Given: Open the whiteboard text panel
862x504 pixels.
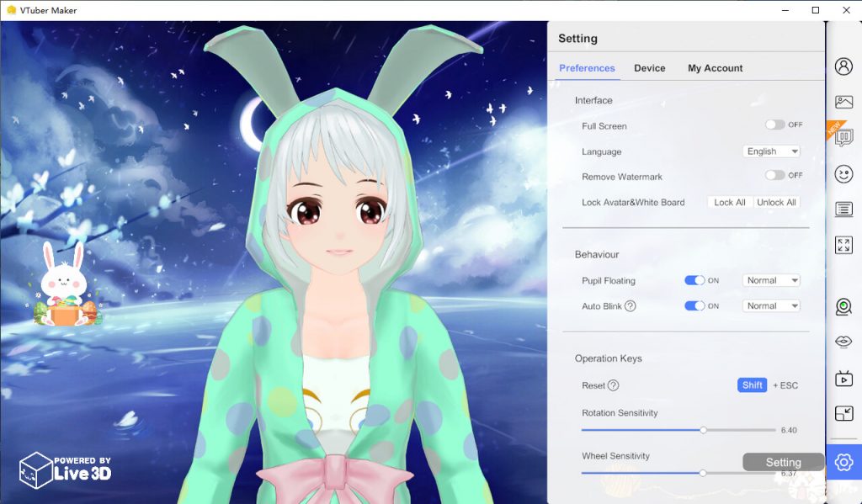Looking at the screenshot, I should (x=846, y=210).
